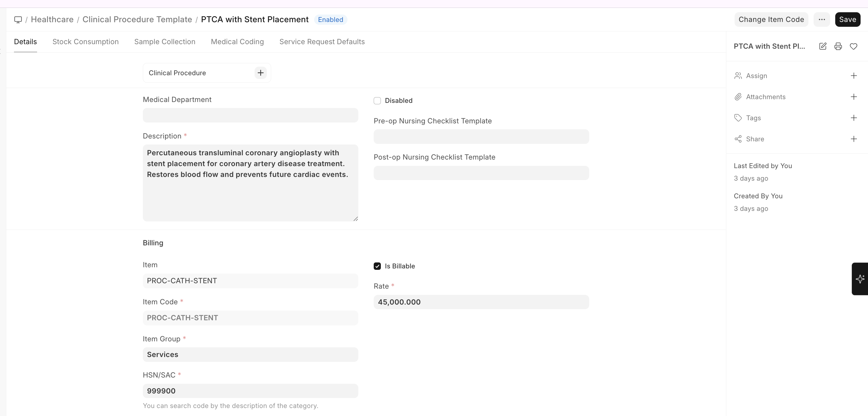The height and width of the screenshot is (416, 868).
Task: Click the plus icon beside Clinical Procedure
Action: coord(261,73)
